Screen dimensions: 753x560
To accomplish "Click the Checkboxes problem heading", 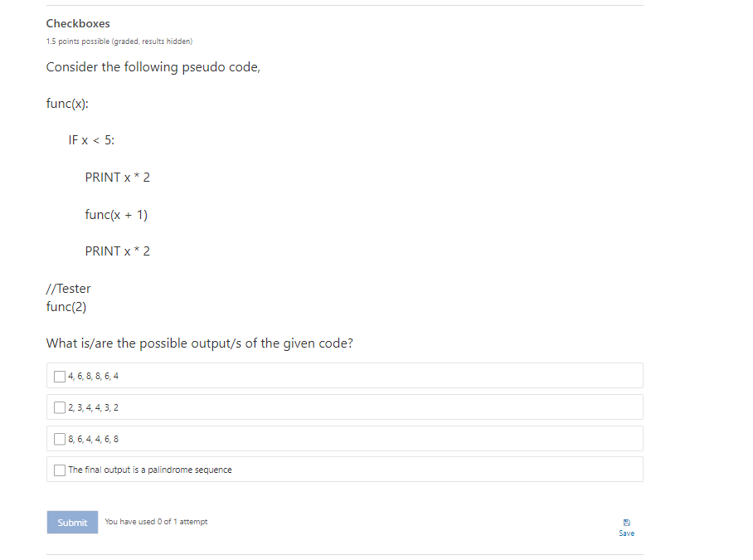I will tap(77, 23).
